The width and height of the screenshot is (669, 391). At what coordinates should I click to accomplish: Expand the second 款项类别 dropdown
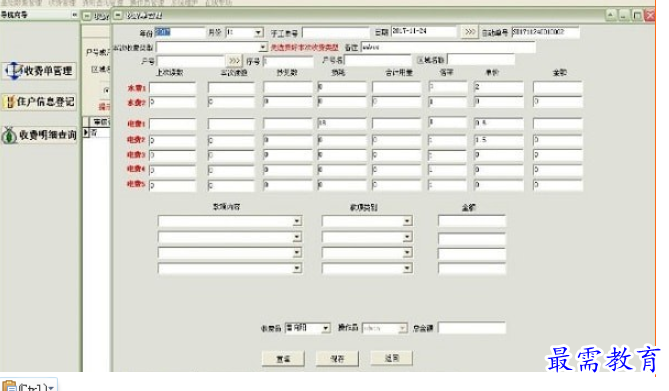click(x=407, y=237)
